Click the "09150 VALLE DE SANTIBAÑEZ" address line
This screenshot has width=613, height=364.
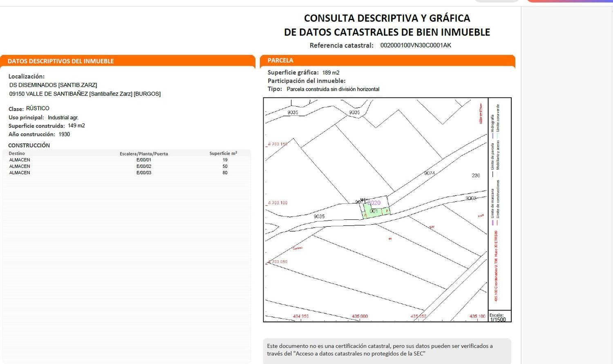(85, 94)
